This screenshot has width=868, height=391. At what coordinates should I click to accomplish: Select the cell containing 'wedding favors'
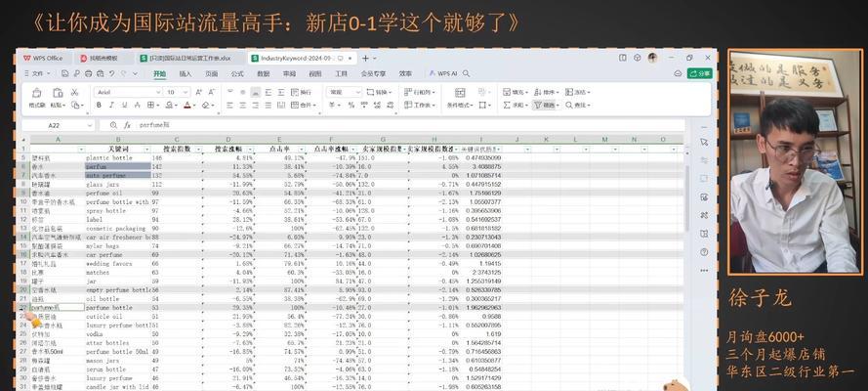(x=117, y=264)
